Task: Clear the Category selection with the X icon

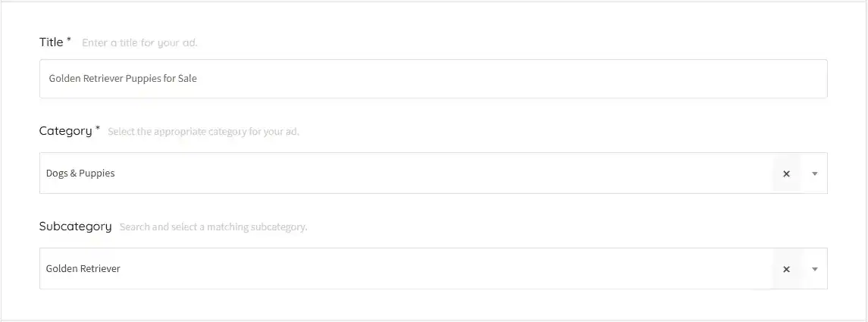Action: (786, 174)
